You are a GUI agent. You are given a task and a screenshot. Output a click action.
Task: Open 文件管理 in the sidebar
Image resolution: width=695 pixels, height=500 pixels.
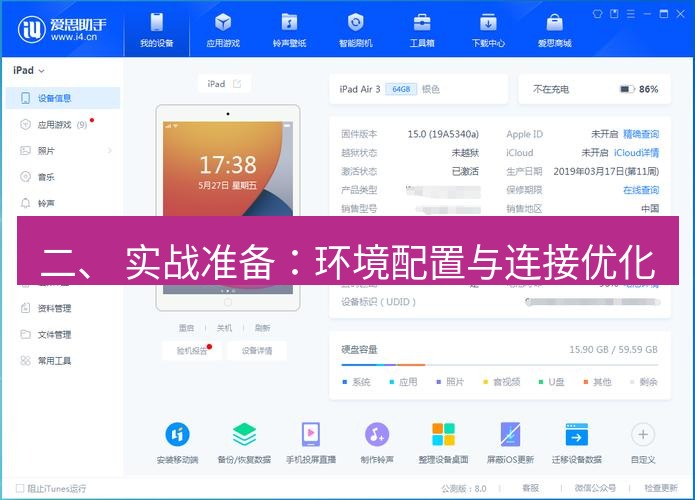tap(63, 335)
